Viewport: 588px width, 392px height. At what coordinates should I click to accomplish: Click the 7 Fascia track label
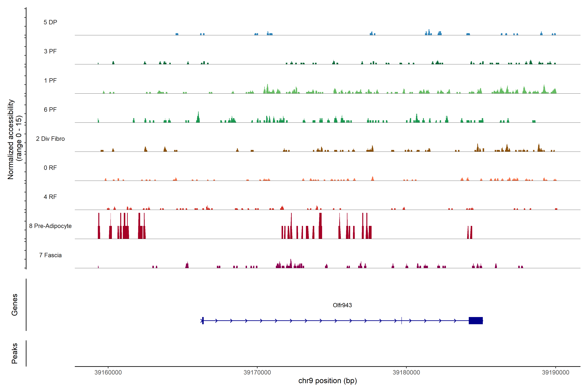coord(50,255)
